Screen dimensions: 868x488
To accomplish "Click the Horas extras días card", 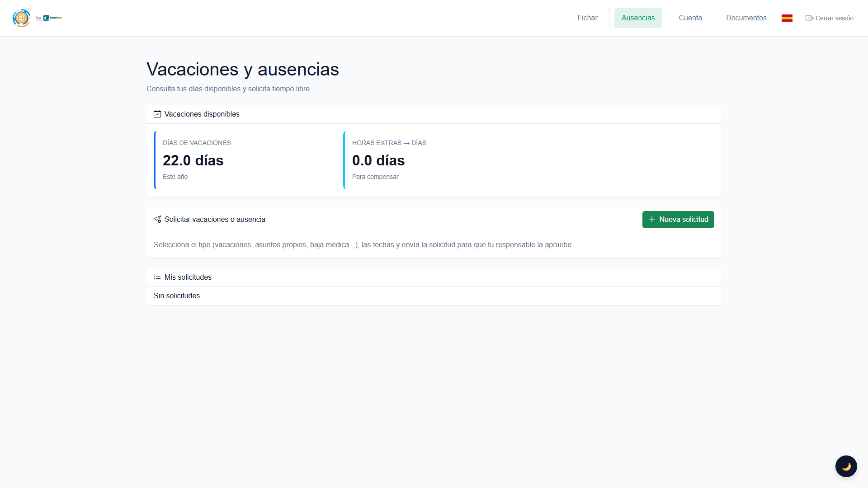I will 434,160.
